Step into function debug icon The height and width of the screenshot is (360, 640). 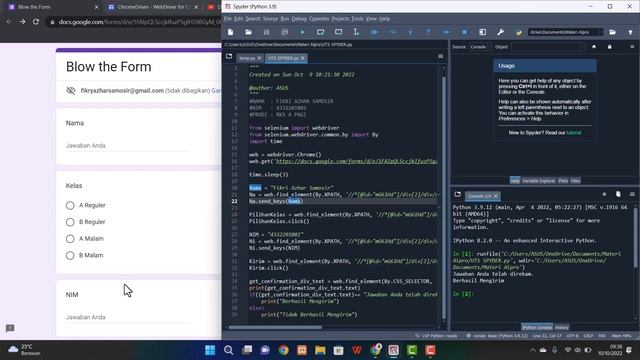click(410, 32)
